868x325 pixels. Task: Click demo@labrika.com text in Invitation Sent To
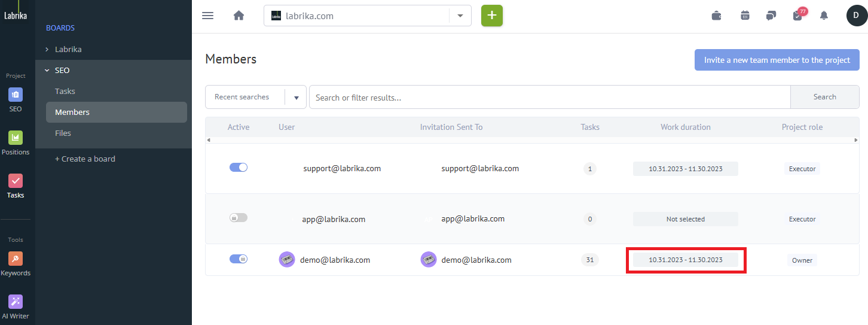point(476,260)
